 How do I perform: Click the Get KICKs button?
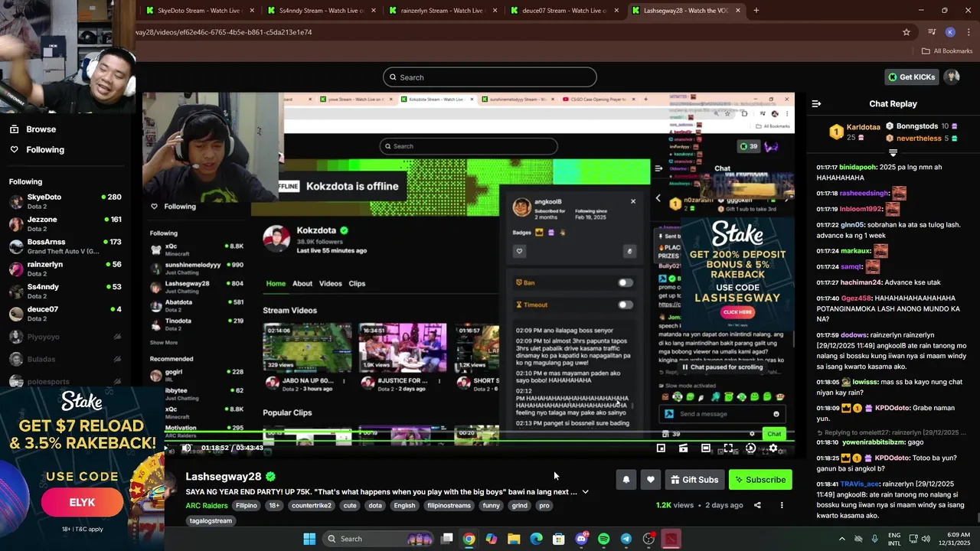click(x=911, y=77)
